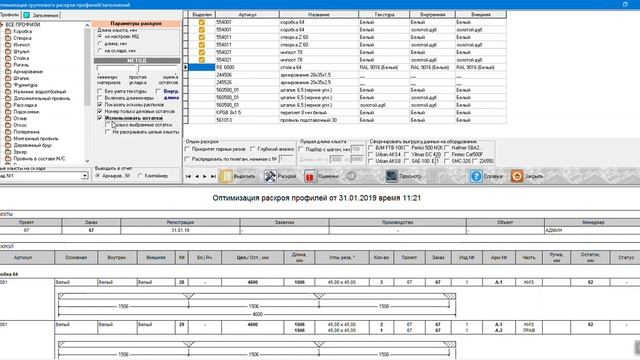The height and width of the screenshot is (360, 640).
Task: Enable Без учета текстуры checkbox
Action: coord(100,91)
